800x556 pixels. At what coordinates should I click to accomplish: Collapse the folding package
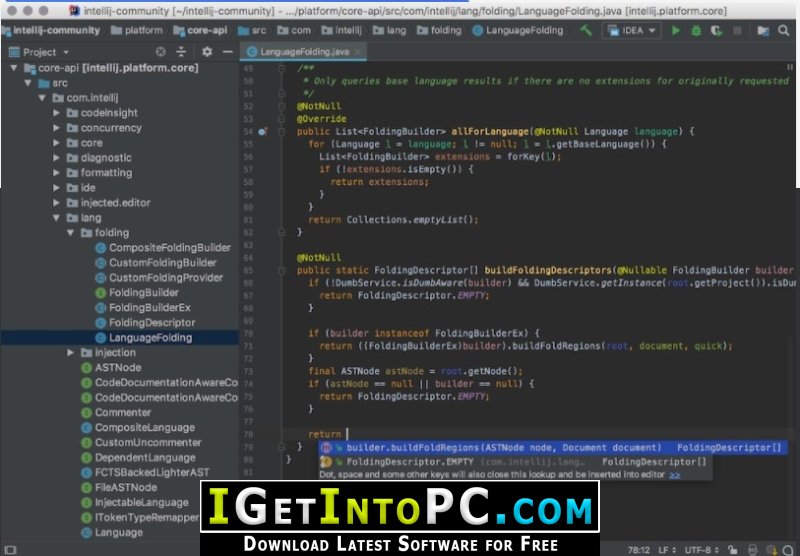(70, 233)
